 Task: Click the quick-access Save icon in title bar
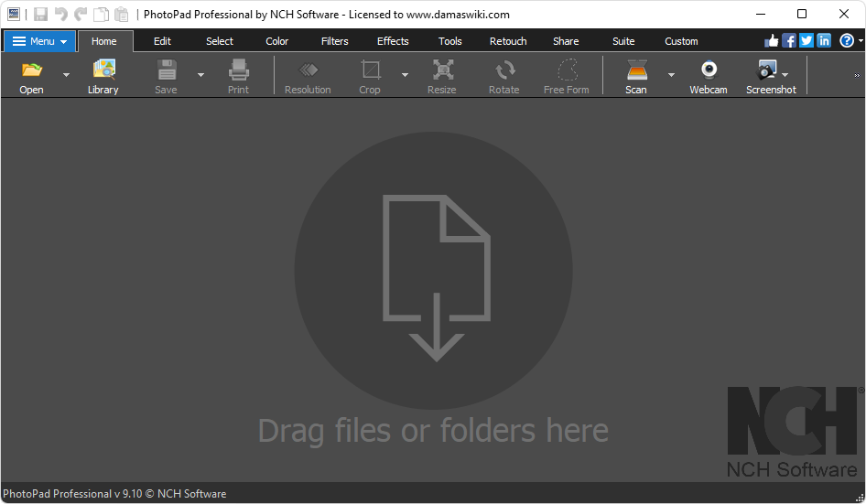point(40,15)
